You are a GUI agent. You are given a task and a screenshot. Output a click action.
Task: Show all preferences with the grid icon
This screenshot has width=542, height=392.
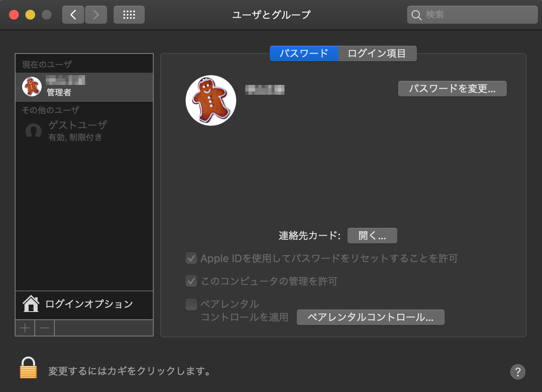[129, 15]
